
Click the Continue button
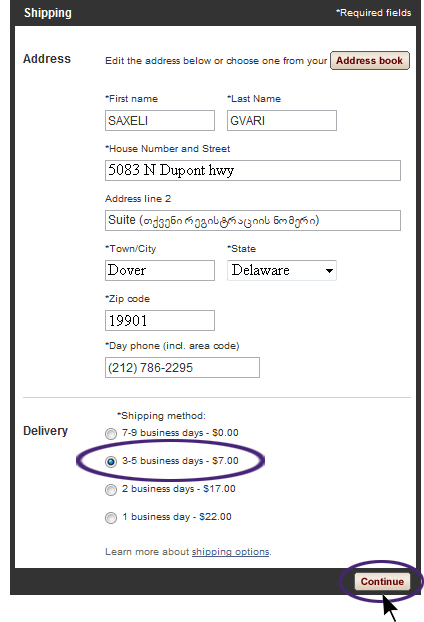tap(382, 582)
